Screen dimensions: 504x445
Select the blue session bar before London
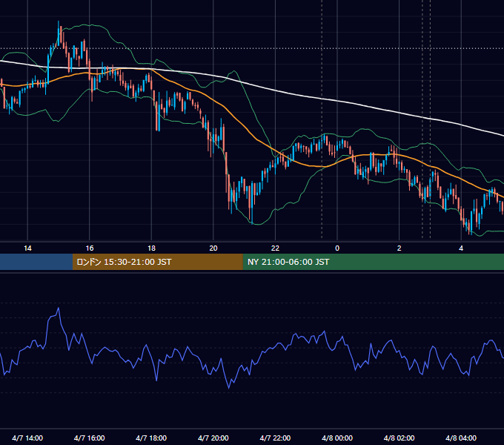[36, 262]
